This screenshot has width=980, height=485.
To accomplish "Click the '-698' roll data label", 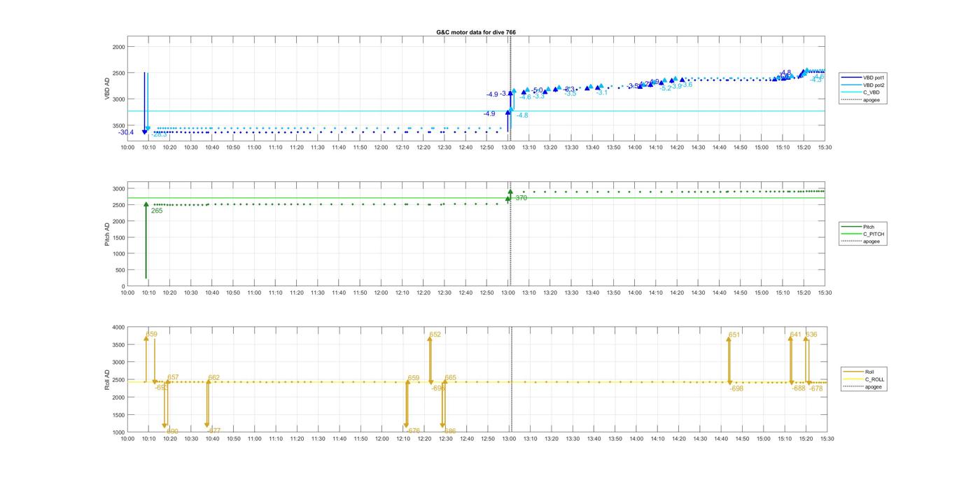I will [736, 388].
